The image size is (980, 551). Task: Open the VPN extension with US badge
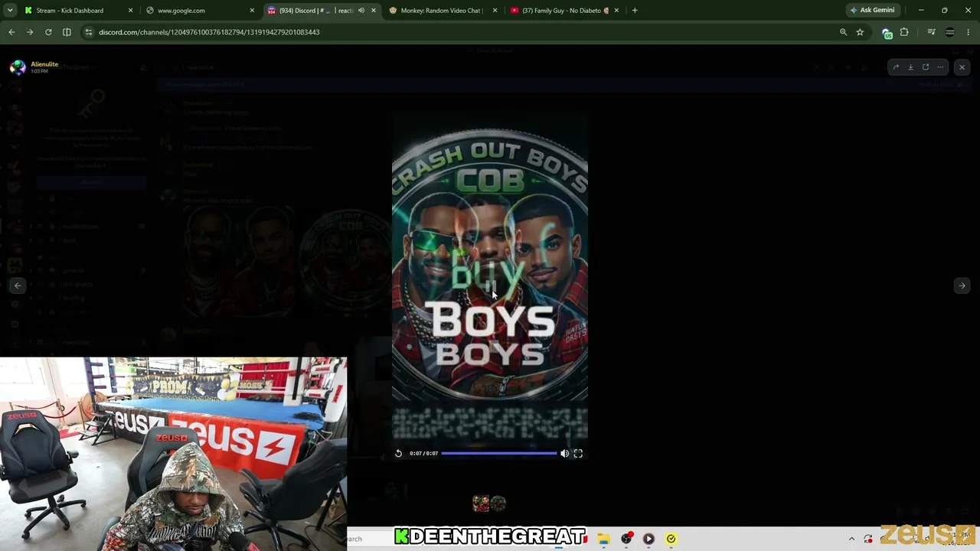tap(887, 33)
